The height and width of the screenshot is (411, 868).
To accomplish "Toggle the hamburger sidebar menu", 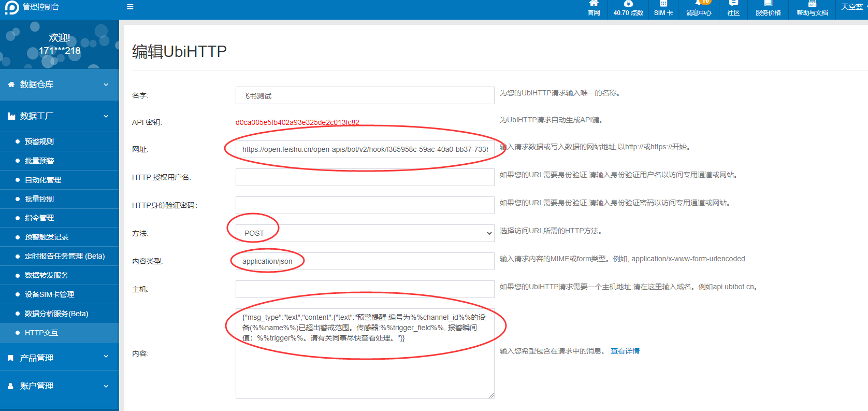I will click(x=130, y=7).
